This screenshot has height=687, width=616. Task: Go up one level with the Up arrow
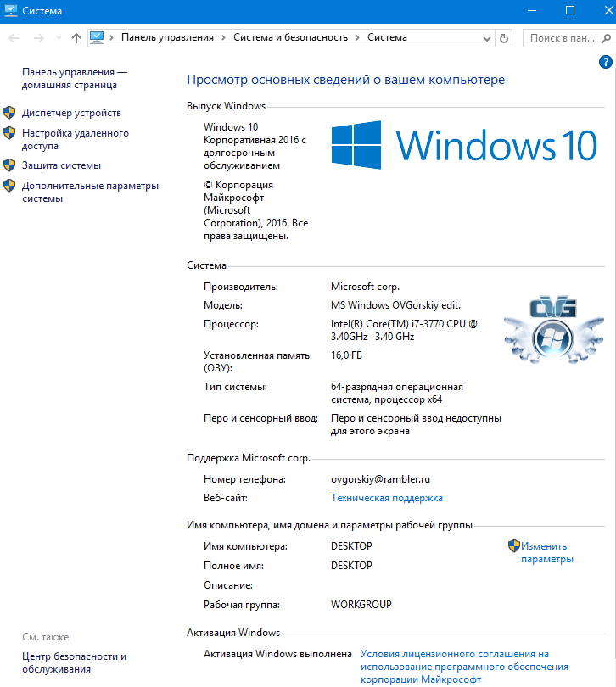click(x=76, y=38)
